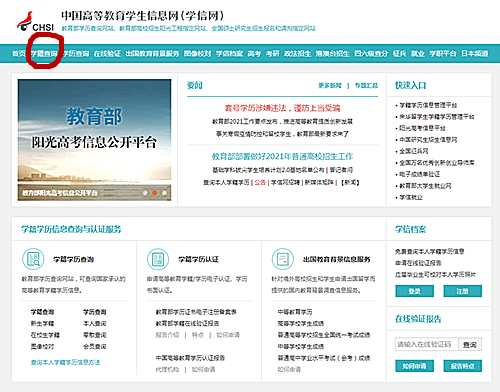The height and width of the screenshot is (392, 500).
Task: Open 学信档案 in the navigation bar
Action: (x=229, y=53)
